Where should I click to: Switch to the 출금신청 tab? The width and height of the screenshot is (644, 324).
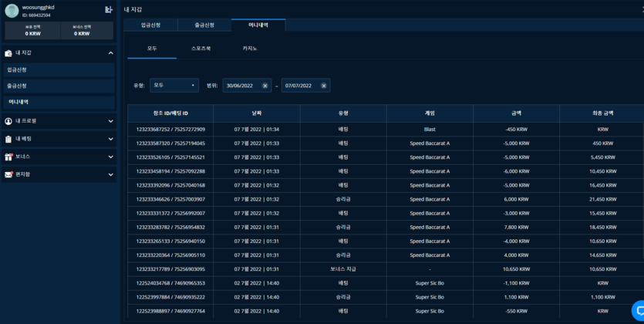[204, 25]
